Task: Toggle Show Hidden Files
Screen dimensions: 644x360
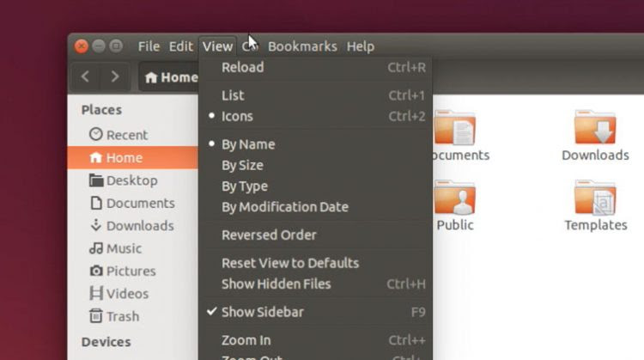Action: pos(315,284)
